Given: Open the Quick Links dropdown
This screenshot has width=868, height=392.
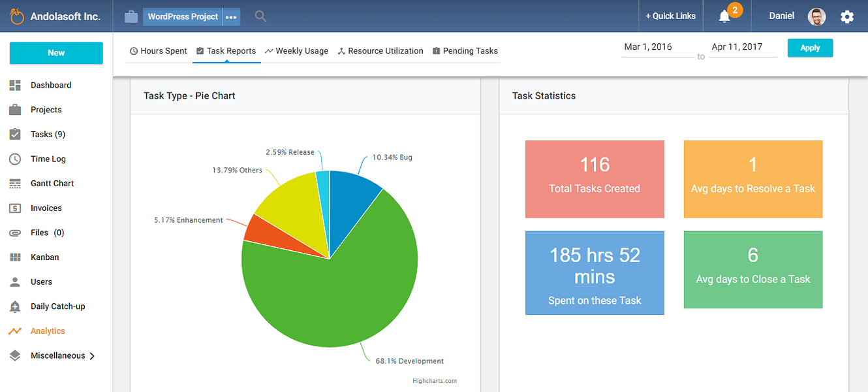Looking at the screenshot, I should point(670,16).
